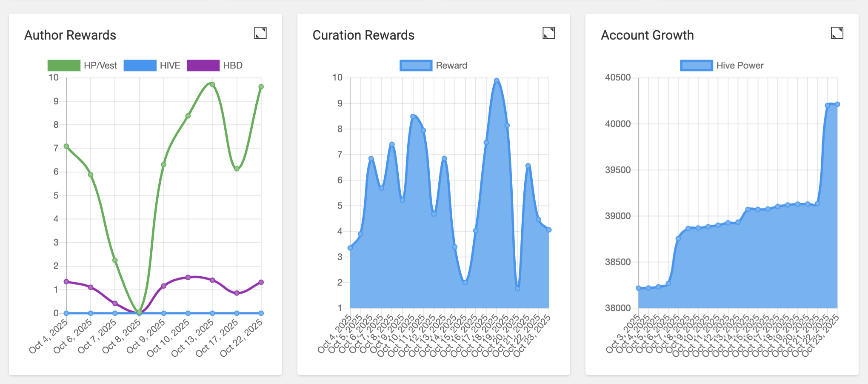Screen dimensions: 868x384
Task: Select the HIVE zero point at Oct 17
Action: 237,313
